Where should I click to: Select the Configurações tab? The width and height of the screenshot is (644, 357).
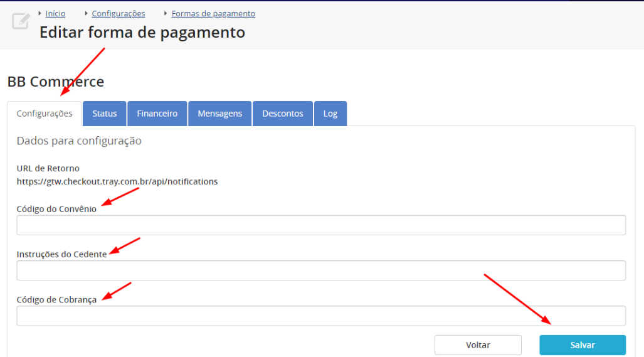point(45,114)
